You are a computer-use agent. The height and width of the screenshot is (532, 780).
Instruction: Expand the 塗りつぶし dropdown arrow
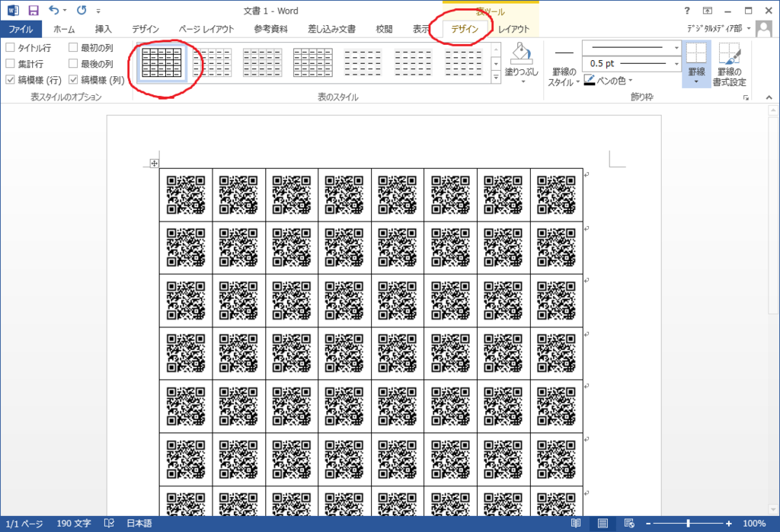(523, 82)
